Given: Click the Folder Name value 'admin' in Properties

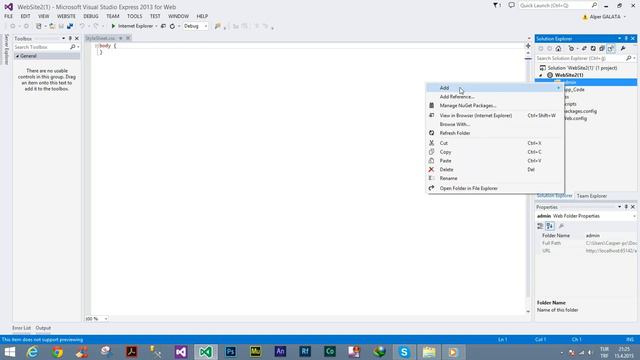Looking at the screenshot, I should (593, 236).
